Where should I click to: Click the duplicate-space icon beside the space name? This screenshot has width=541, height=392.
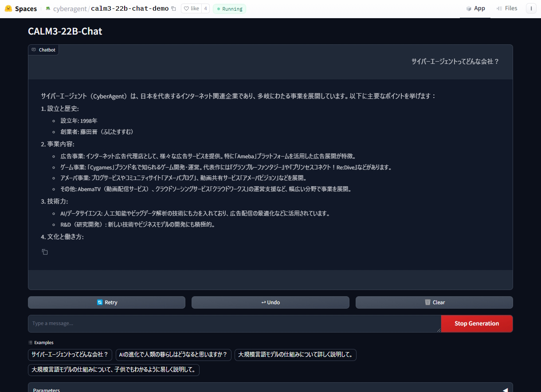coord(173,8)
